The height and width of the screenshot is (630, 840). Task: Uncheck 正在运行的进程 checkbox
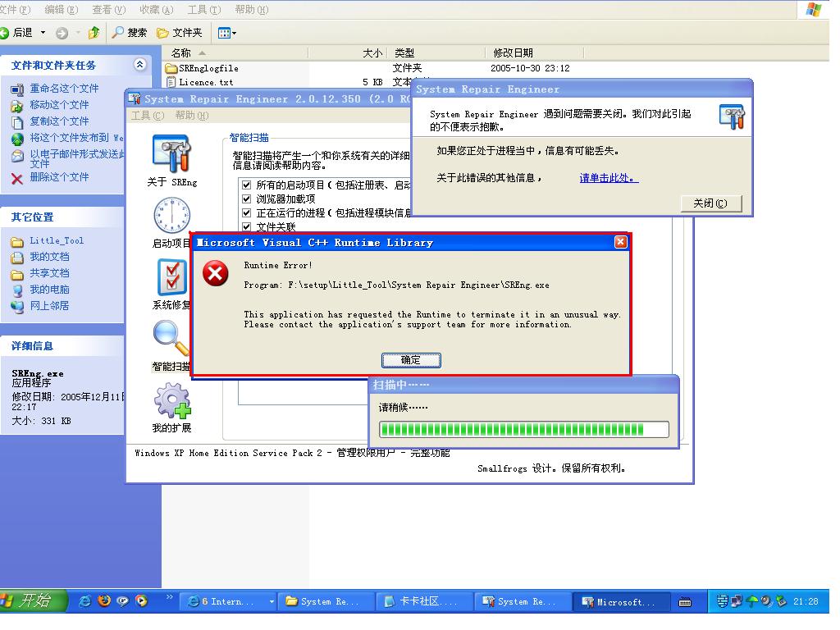pyautogui.click(x=246, y=213)
